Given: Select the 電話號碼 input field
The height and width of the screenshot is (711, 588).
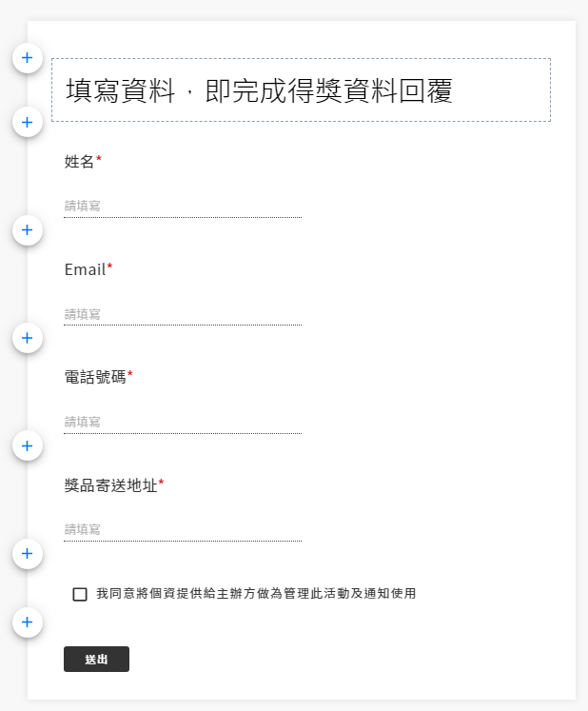Looking at the screenshot, I should pyautogui.click(x=182, y=422).
